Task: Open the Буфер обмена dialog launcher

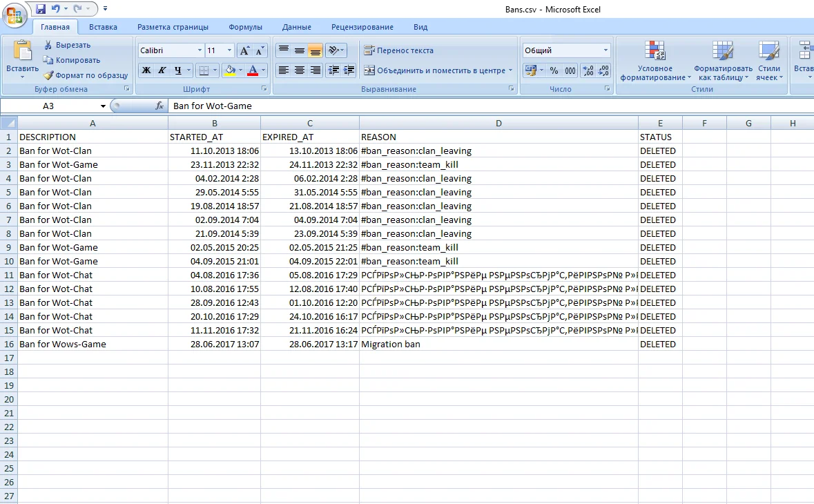Action: tap(126, 89)
